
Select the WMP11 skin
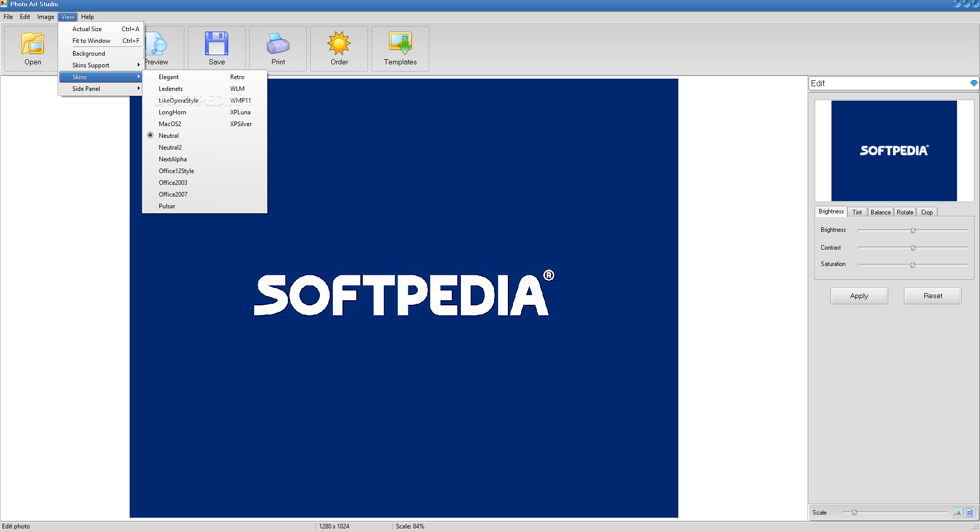tap(240, 100)
